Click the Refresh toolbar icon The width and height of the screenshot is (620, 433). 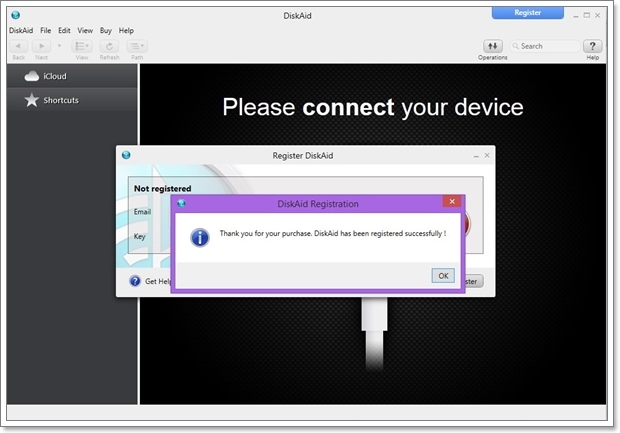tap(109, 46)
